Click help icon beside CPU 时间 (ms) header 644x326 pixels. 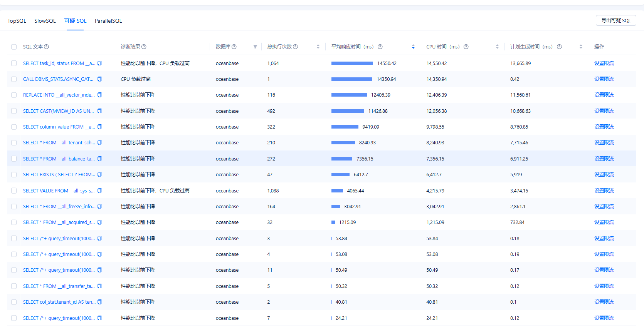tap(466, 47)
